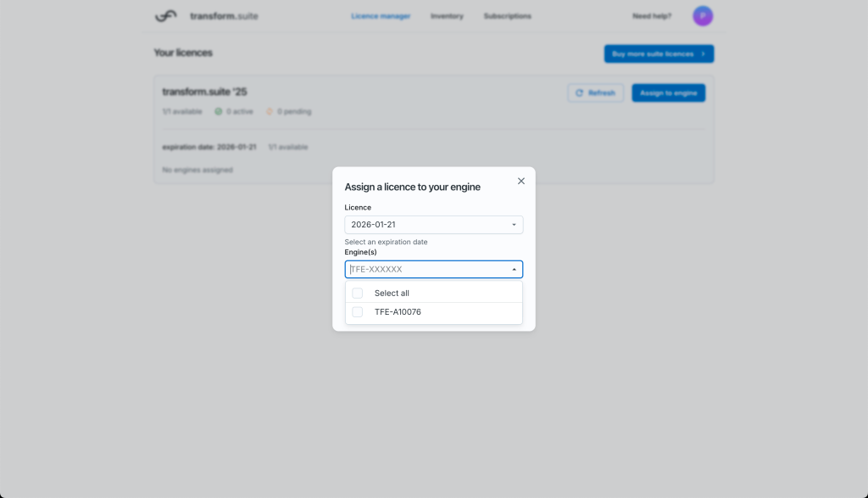Click the Your licences heading
This screenshot has width=868, height=498.
coord(183,53)
